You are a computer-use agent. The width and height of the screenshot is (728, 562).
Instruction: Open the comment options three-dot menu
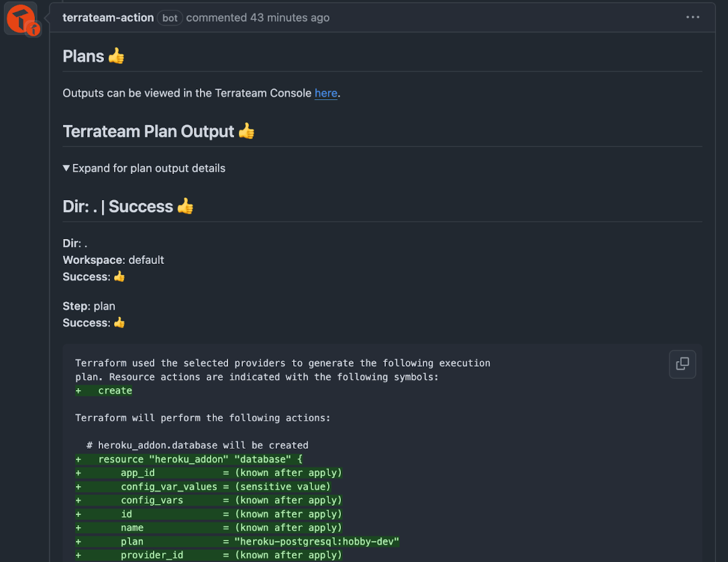692,17
